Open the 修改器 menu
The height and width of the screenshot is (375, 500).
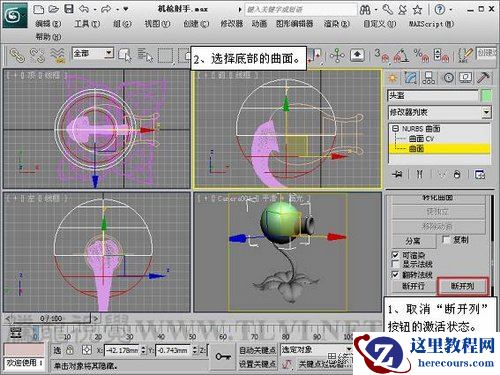click(231, 24)
